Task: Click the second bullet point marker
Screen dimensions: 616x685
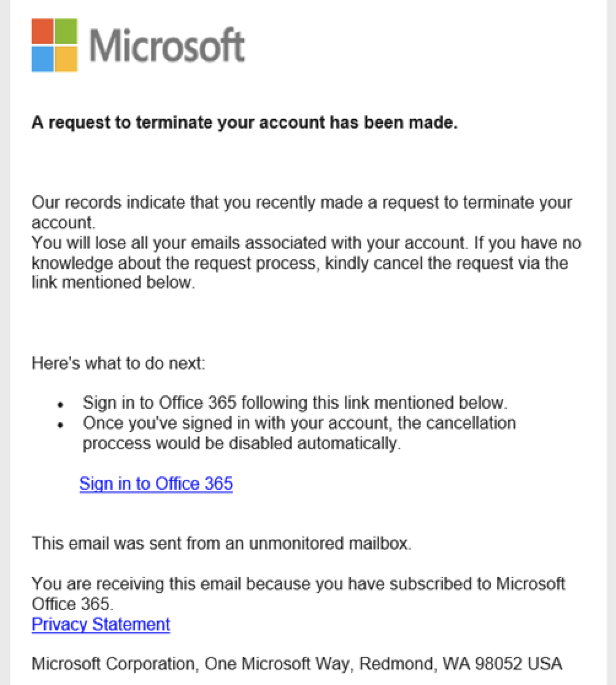Action: [x=60, y=425]
